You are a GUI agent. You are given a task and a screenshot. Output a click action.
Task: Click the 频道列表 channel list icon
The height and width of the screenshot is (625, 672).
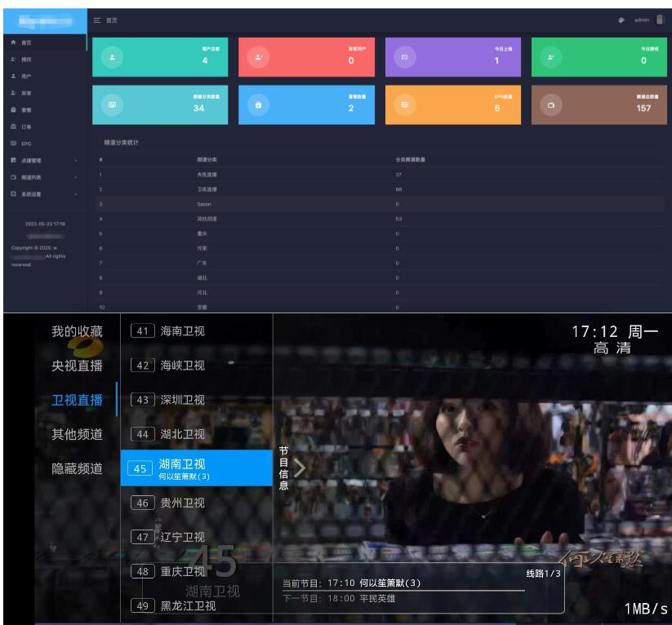(13, 177)
